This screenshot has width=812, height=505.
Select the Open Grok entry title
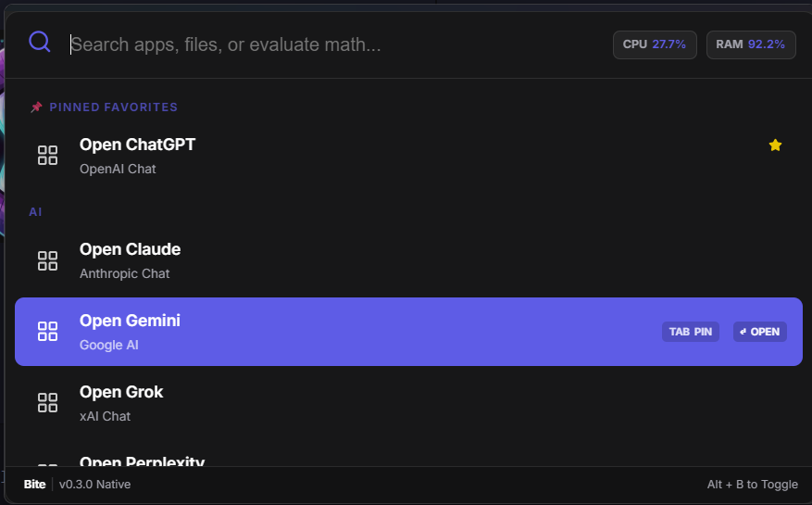point(121,392)
